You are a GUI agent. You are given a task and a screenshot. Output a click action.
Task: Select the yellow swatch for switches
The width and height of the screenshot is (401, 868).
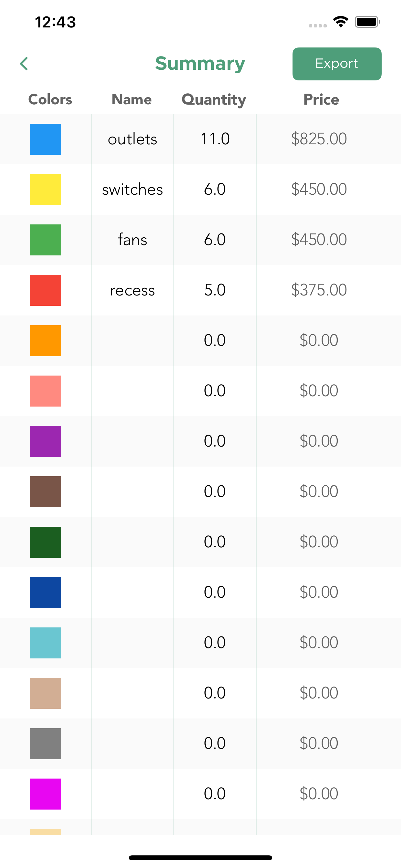tap(46, 189)
